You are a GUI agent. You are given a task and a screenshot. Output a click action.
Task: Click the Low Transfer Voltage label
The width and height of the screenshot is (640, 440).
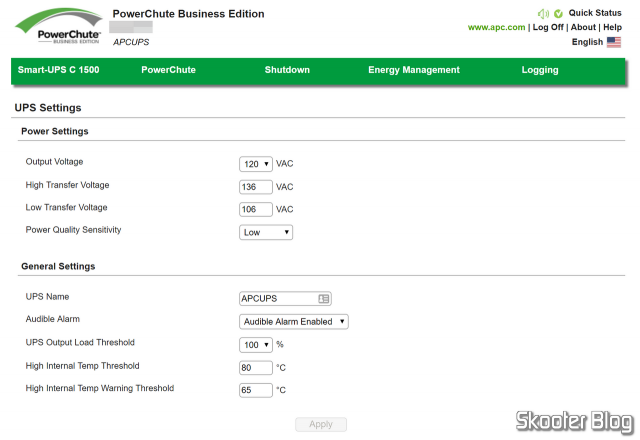[67, 207]
